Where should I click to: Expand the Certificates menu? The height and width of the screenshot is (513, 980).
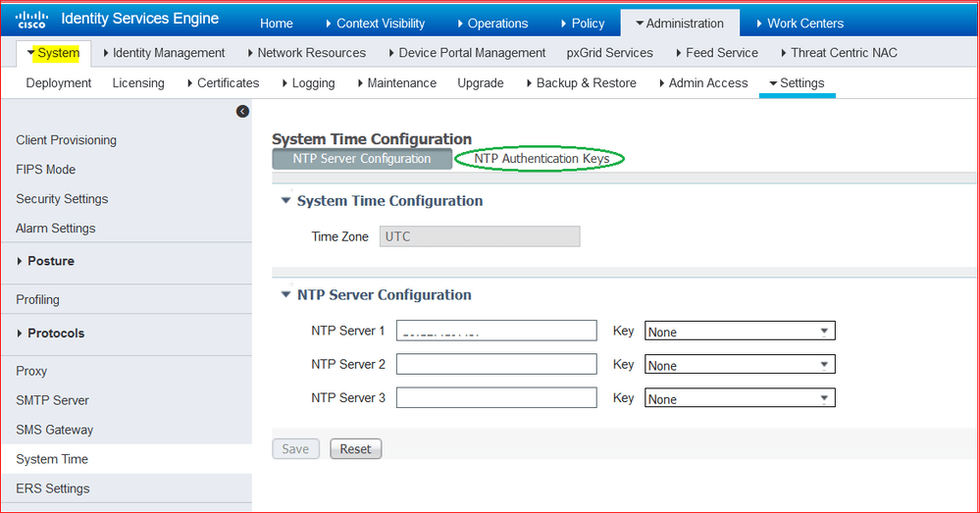click(223, 83)
